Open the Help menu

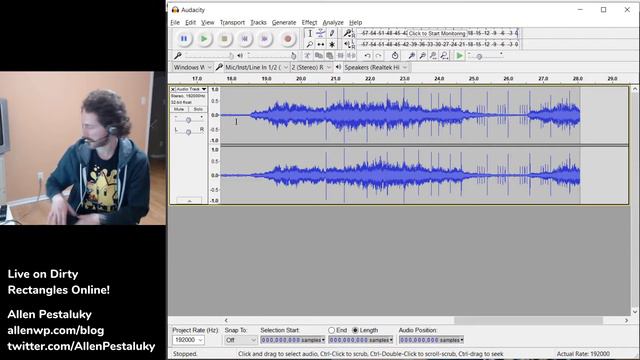point(356,22)
